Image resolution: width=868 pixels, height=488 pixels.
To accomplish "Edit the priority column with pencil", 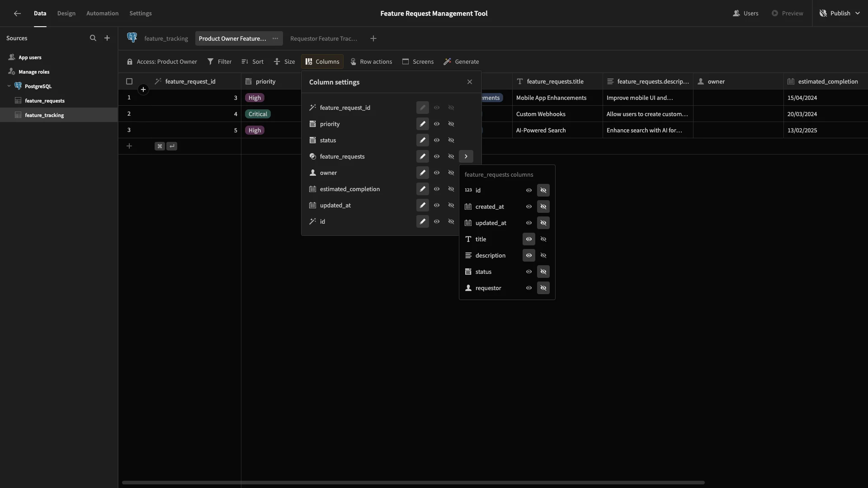I will click(423, 124).
